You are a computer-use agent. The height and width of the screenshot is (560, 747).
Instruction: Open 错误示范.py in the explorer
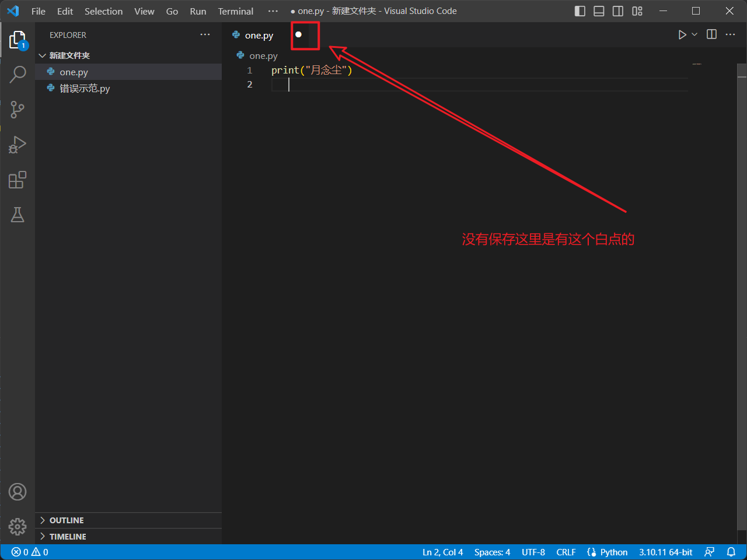(x=85, y=89)
